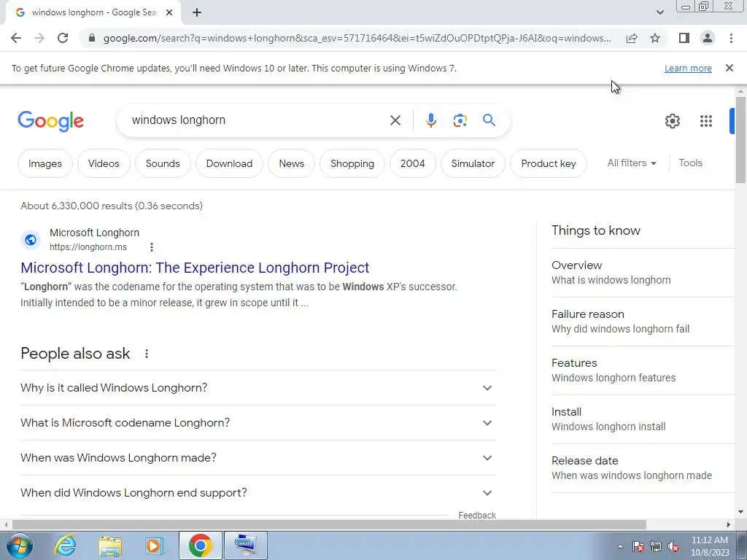
Task: Go back using the browser back arrow
Action: 16,38
